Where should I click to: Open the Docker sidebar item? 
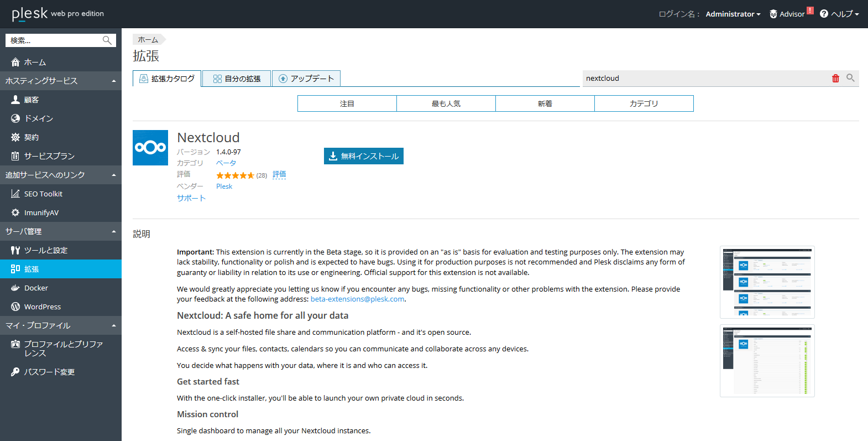36,288
